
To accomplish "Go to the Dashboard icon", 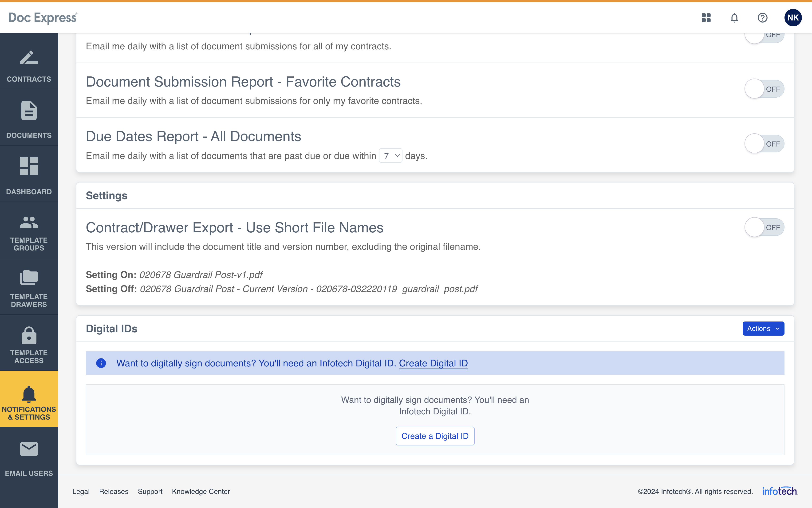I will click(29, 166).
